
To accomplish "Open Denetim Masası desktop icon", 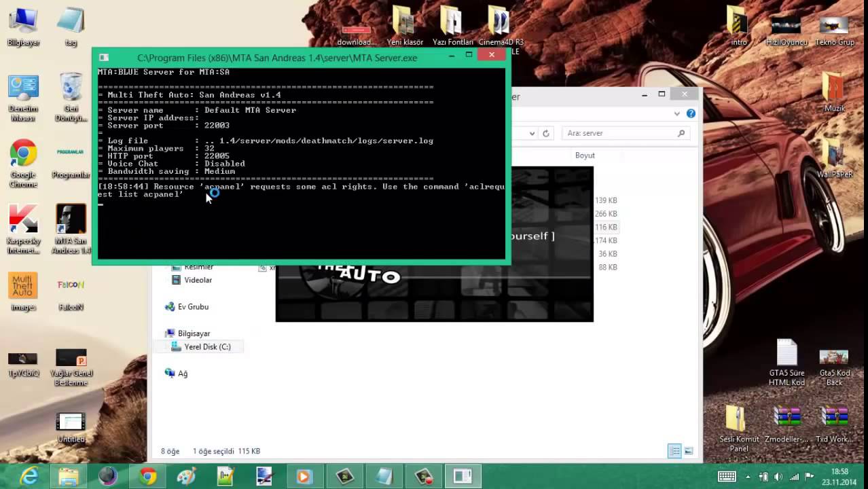I will pyautogui.click(x=23, y=98).
